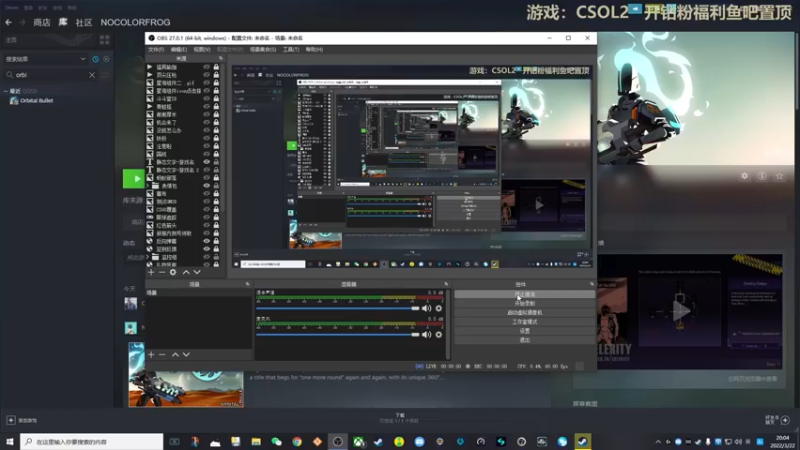Open Steam library advanced filter icon

tap(105, 75)
